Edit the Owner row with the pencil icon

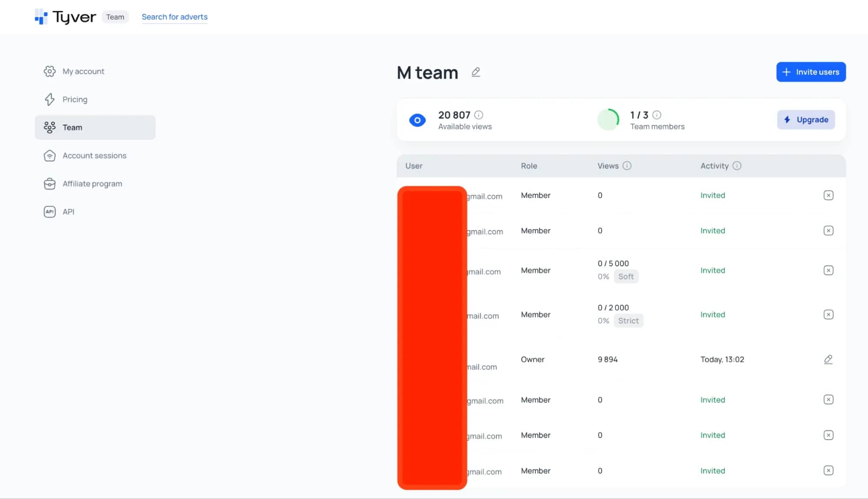point(828,359)
